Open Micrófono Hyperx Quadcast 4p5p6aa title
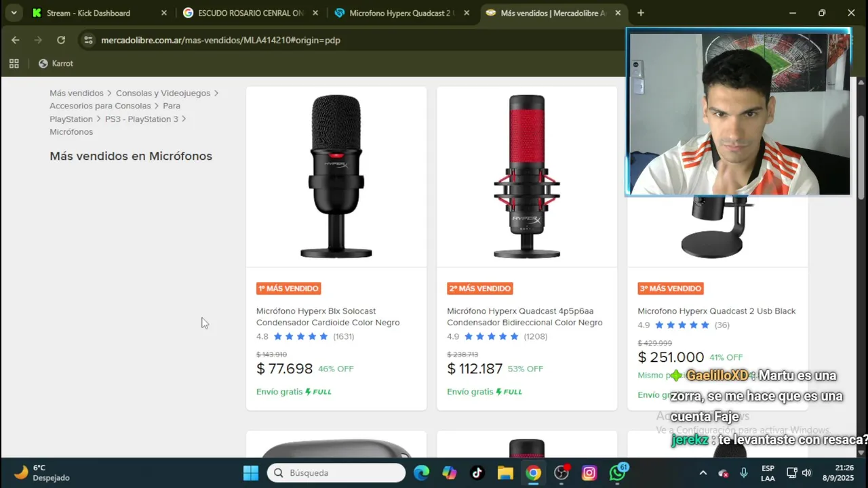 click(x=525, y=317)
